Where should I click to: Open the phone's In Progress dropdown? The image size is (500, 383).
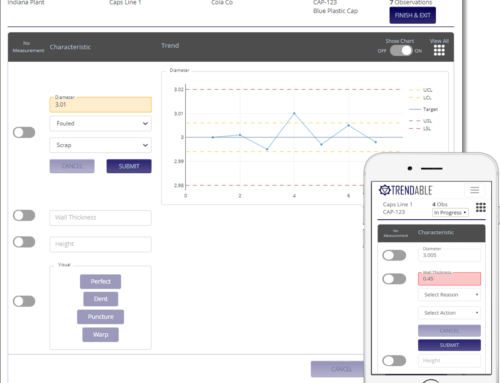[450, 213]
